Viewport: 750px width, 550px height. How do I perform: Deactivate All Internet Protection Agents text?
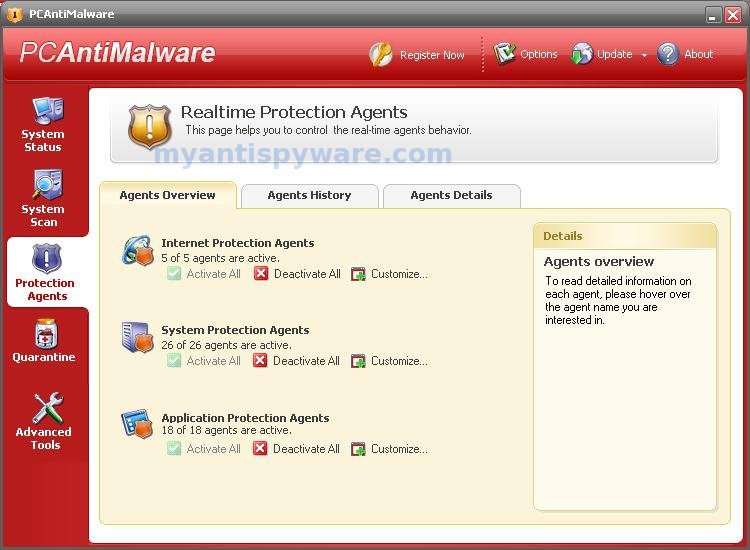[307, 274]
